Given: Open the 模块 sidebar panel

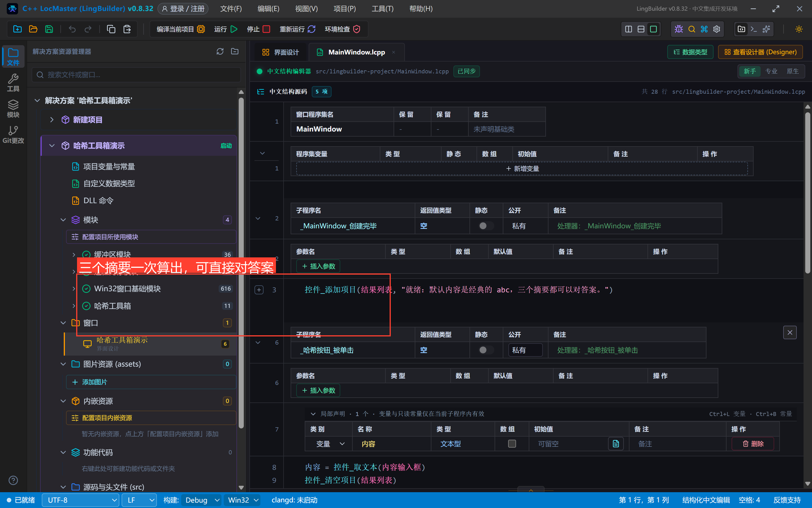Looking at the screenshot, I should (13, 109).
